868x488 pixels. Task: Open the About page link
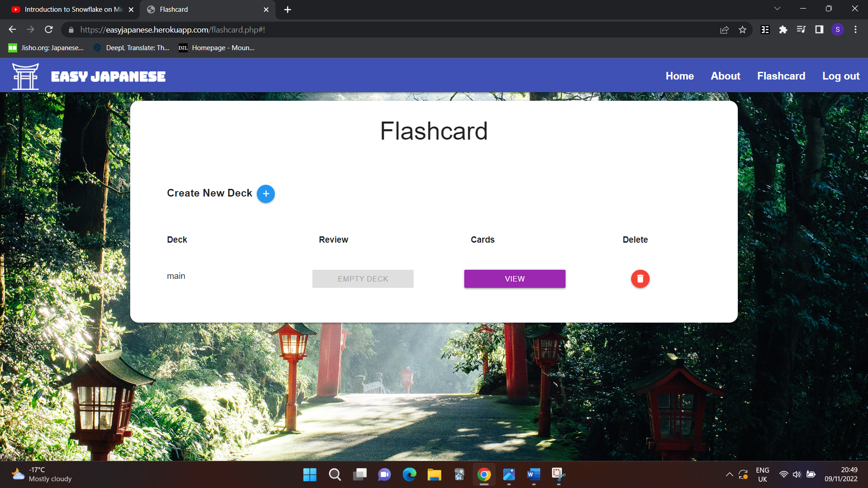(x=725, y=76)
